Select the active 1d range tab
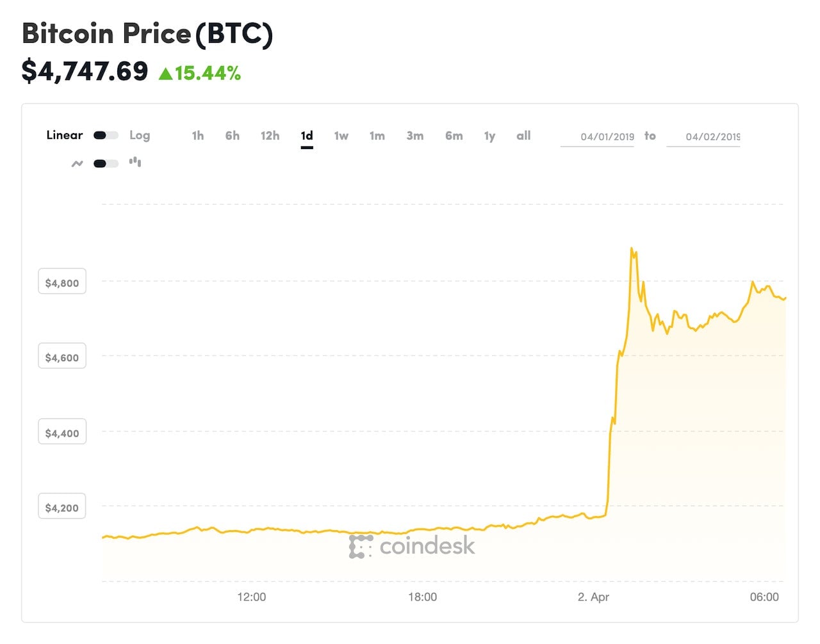This screenshot has height=644, width=820. (307, 136)
